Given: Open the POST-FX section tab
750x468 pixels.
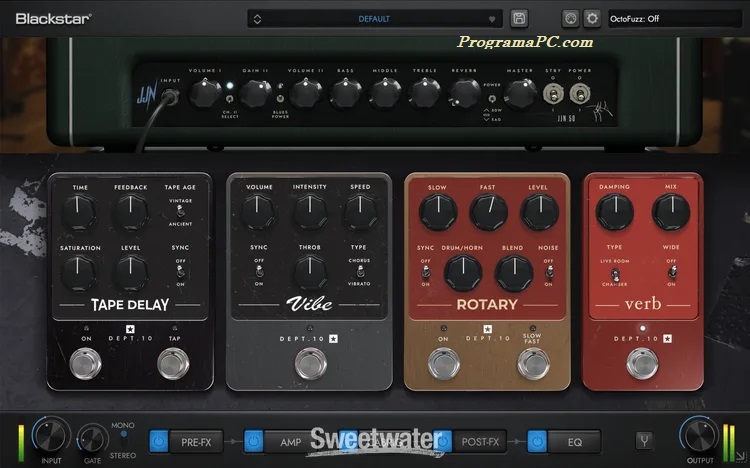Looking at the screenshot, I should tap(480, 442).
